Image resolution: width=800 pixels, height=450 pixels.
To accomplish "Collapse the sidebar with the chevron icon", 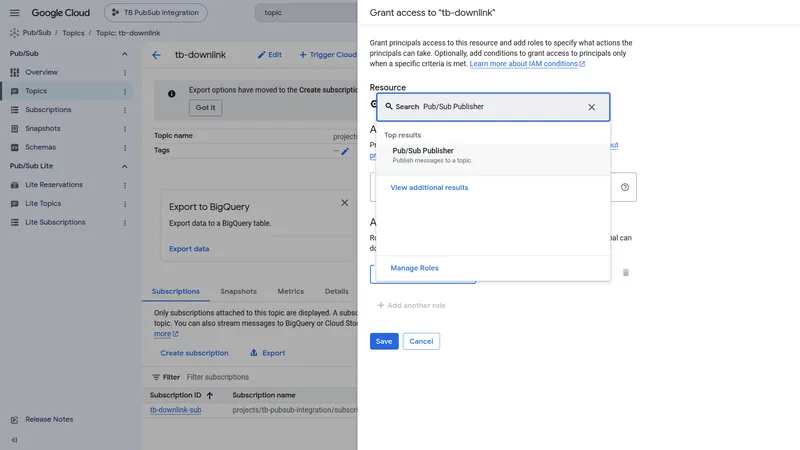I will 14,440.
